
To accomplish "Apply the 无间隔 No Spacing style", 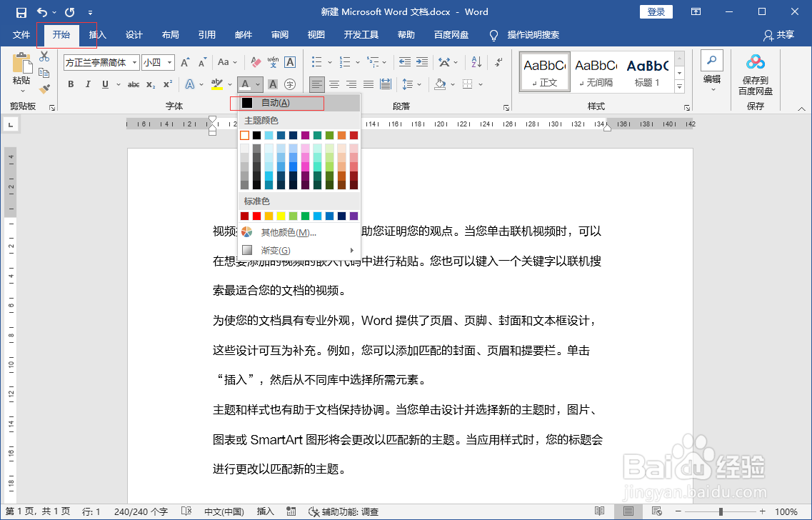I will pos(596,72).
